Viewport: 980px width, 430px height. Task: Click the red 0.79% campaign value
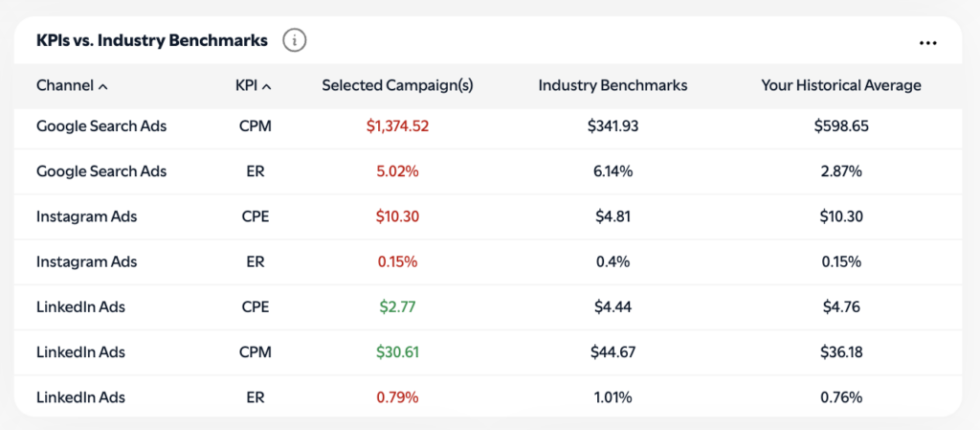click(397, 397)
